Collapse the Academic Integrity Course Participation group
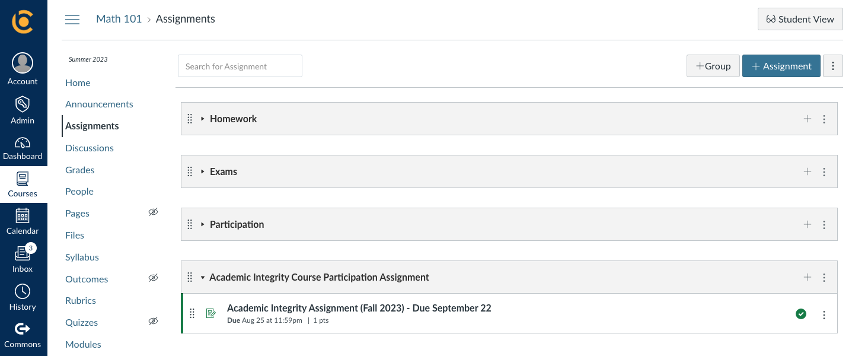The image size is (868, 356). [202, 277]
